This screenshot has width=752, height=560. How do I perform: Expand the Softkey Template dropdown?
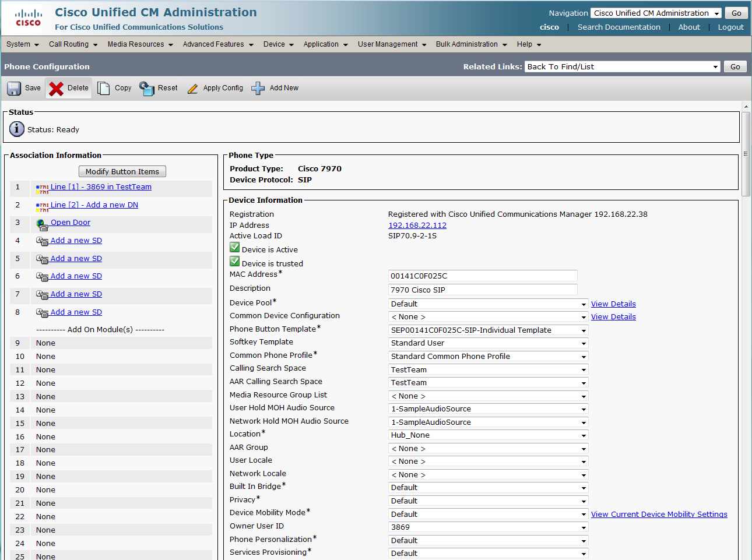coord(488,343)
